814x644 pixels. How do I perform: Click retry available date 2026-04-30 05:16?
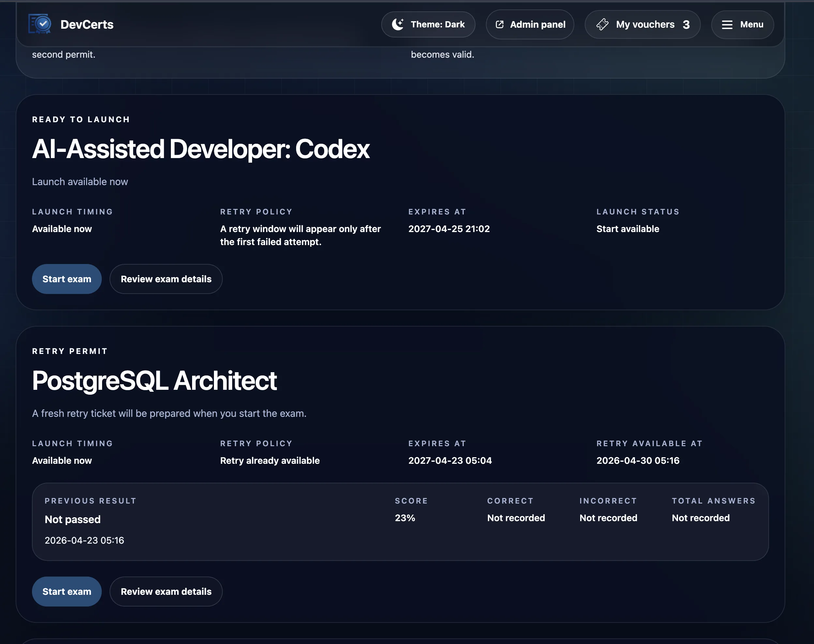[x=638, y=461]
